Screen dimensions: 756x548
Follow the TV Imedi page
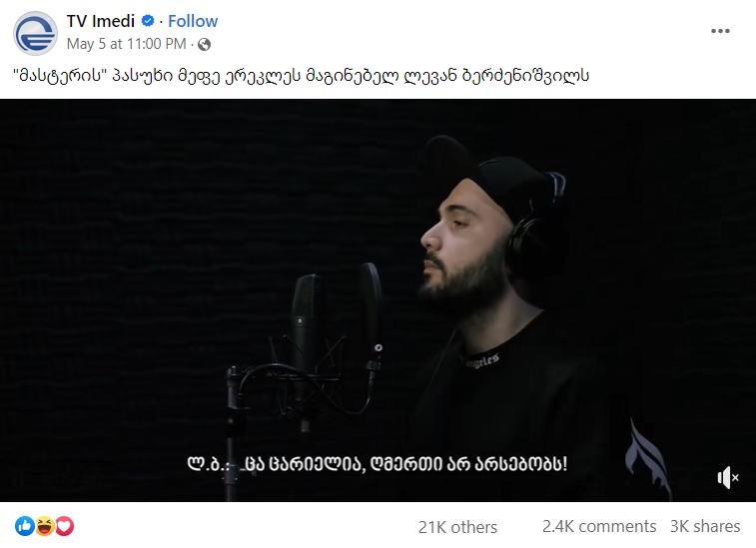point(193,21)
